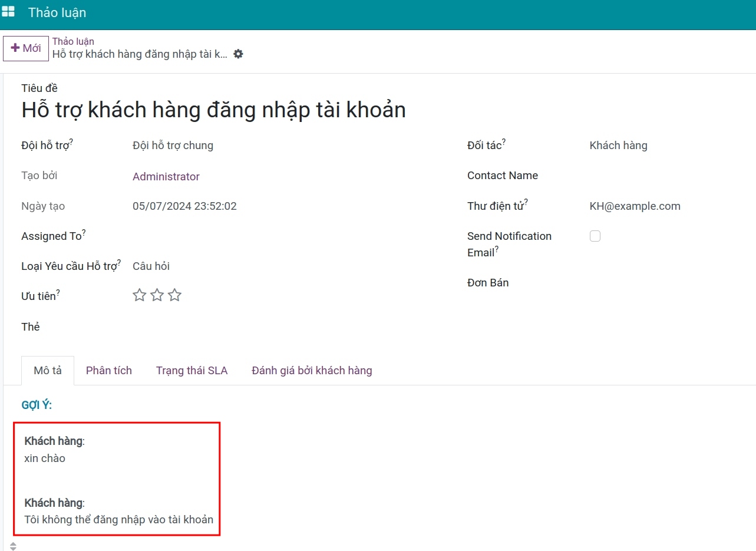The width and height of the screenshot is (756, 551).
Task: Show the help tooltip mark next to Loại Yêu cầu Hỗ trợ
Action: (x=119, y=262)
